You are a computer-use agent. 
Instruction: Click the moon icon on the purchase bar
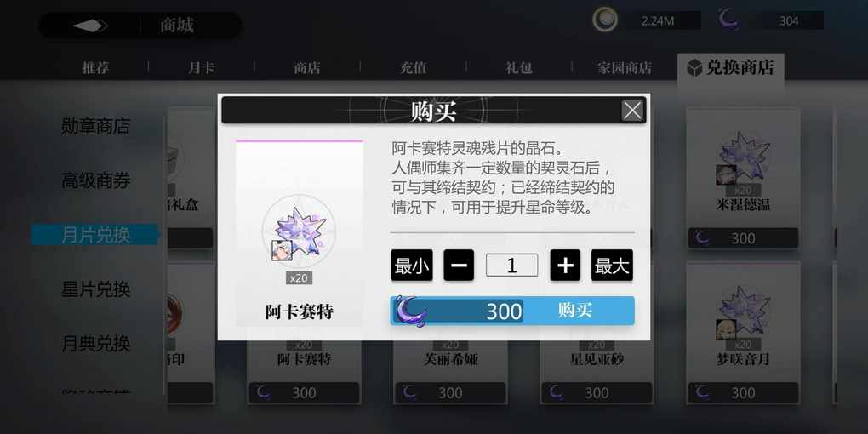pos(410,311)
